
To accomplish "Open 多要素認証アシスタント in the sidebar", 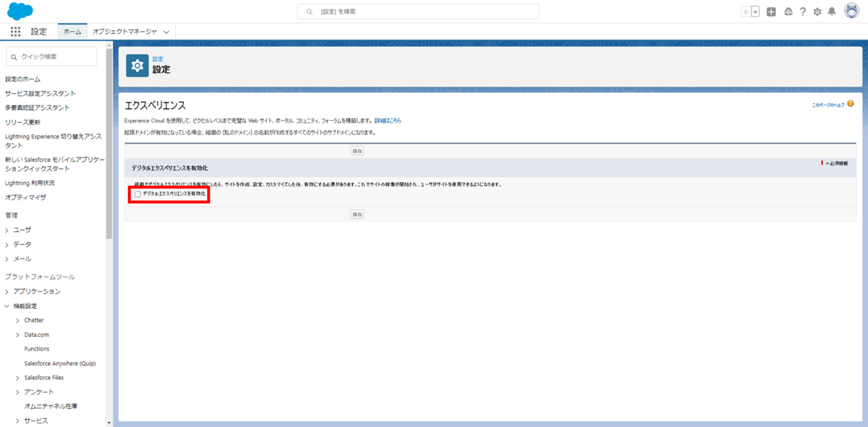I will [38, 108].
